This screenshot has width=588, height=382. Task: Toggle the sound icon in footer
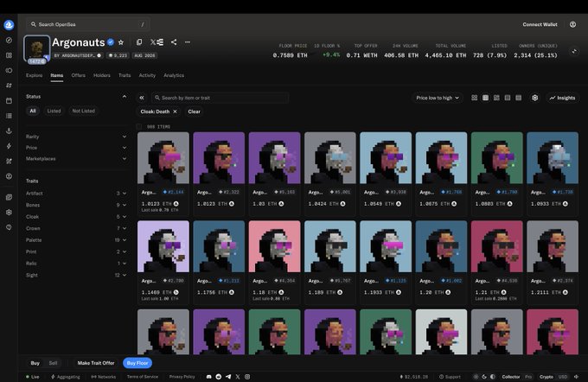click(577, 377)
